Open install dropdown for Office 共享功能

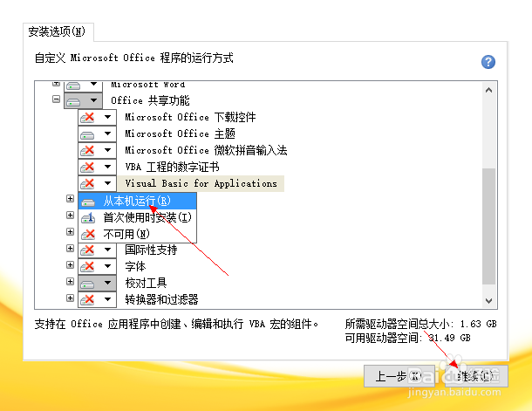click(94, 100)
